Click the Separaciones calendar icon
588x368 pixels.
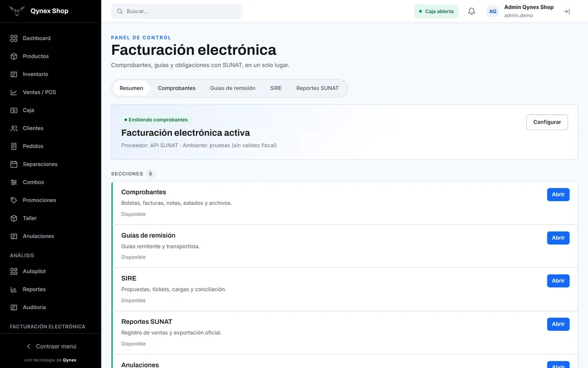point(14,164)
